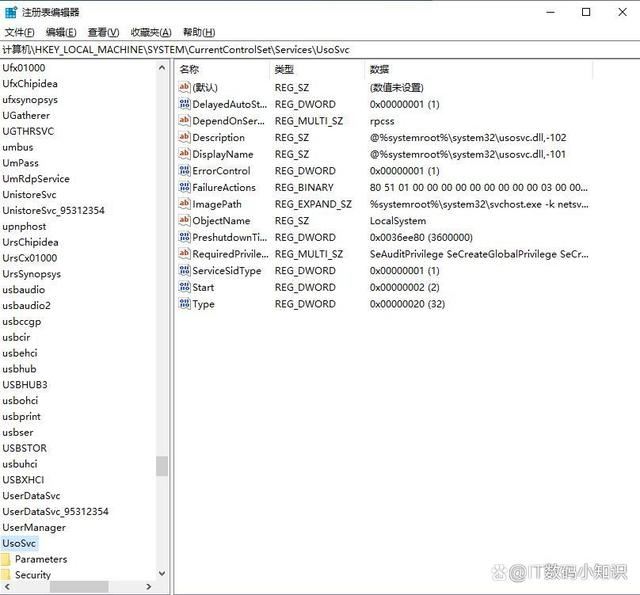Click the string icon of DependOnSer... value
This screenshot has width=640, height=595.
(184, 120)
